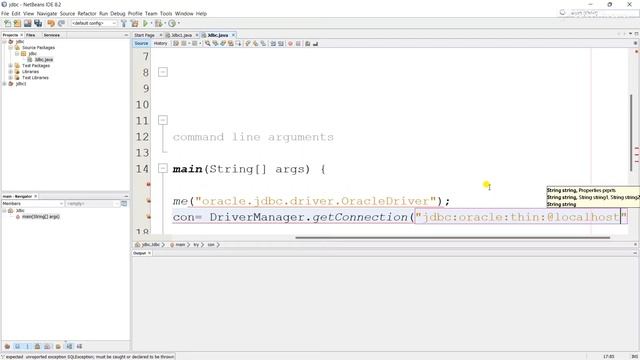Image resolution: width=640 pixels, height=360 pixels.
Task: Click the Navigator filter settings icon beside the empty combo
Action: click(x=124, y=203)
